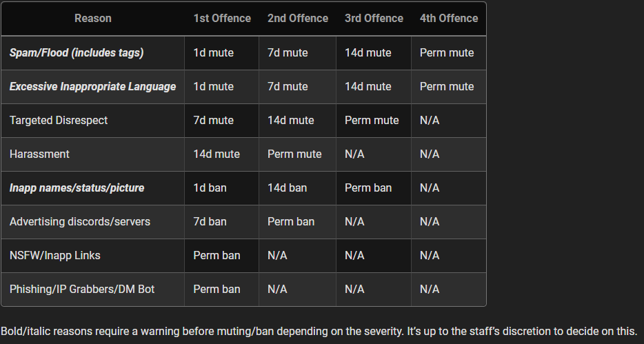644x344 pixels.
Task: Select the 2nd Offence column header
Action: (298, 19)
